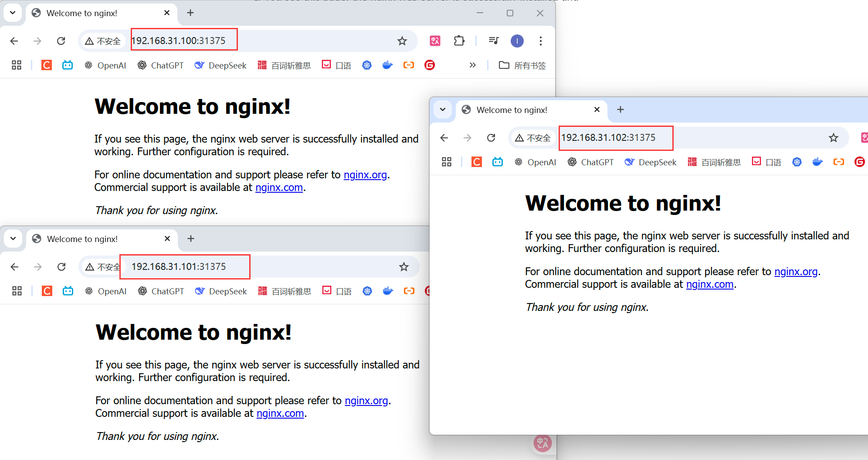Bookmark star in 192.168.31.100 window

click(402, 41)
